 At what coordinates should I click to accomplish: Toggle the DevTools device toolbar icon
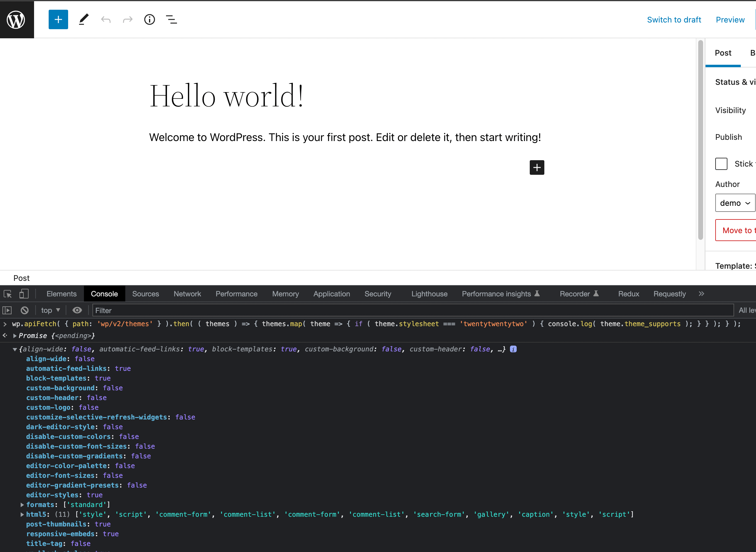24,294
